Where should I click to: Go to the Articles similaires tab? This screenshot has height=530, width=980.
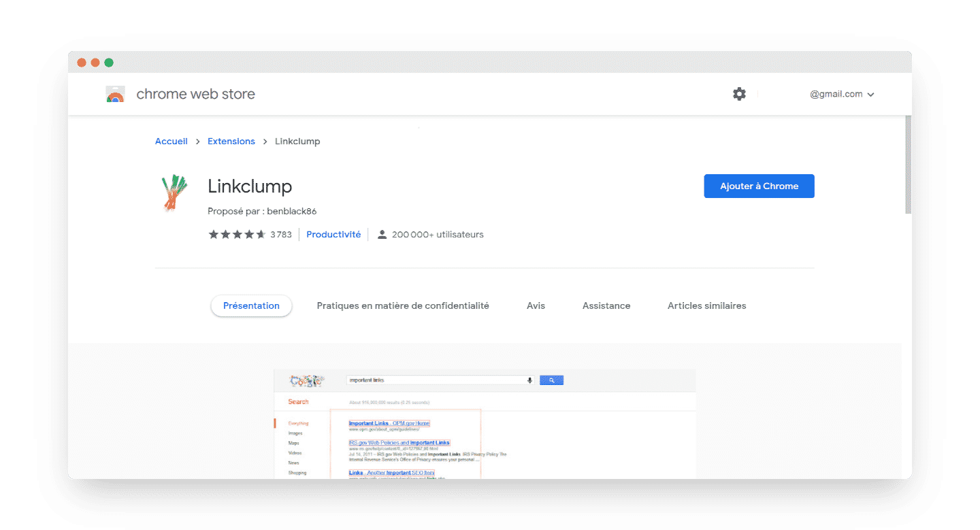(x=706, y=306)
